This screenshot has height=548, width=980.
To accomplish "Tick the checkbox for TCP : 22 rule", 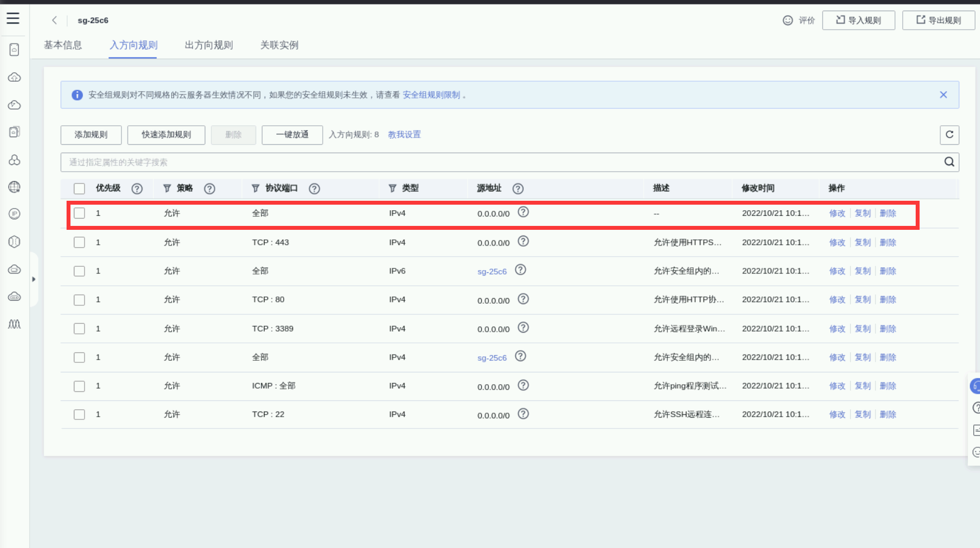I will [x=79, y=415].
